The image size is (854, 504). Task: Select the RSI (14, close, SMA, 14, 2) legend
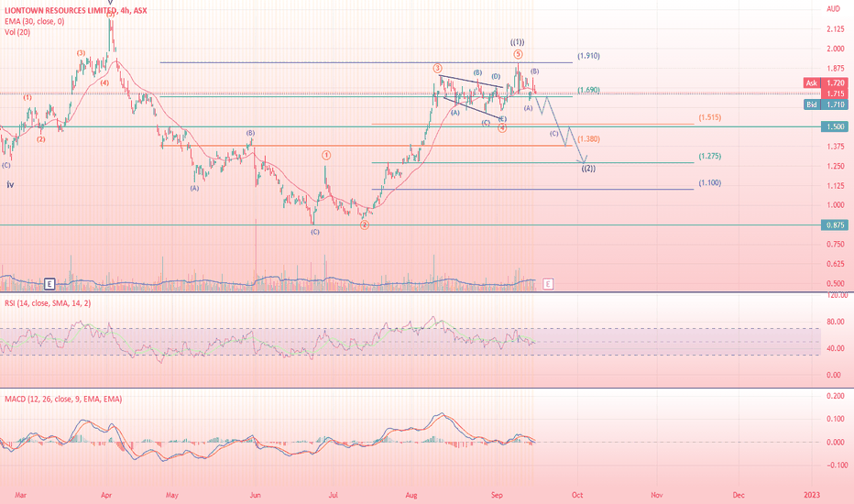coord(48,303)
